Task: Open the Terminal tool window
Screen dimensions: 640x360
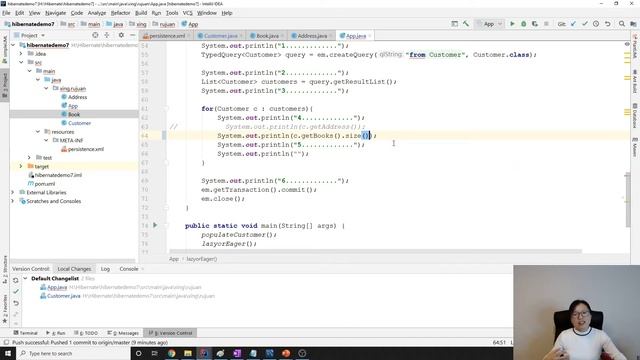Action: (25, 333)
